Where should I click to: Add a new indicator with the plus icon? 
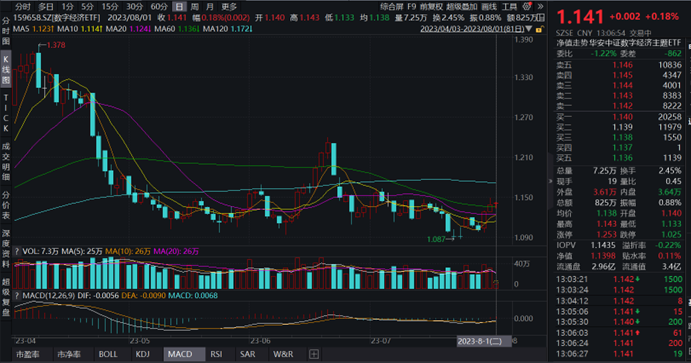(314, 354)
